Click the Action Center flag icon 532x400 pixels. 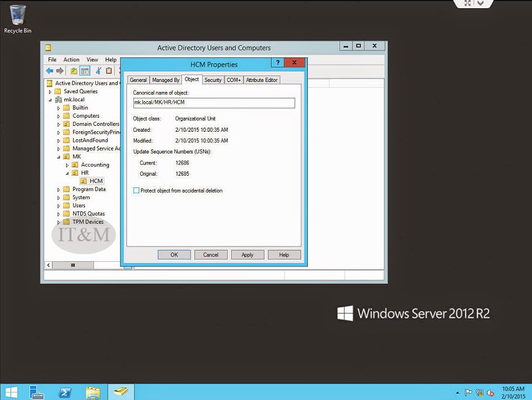(x=468, y=393)
